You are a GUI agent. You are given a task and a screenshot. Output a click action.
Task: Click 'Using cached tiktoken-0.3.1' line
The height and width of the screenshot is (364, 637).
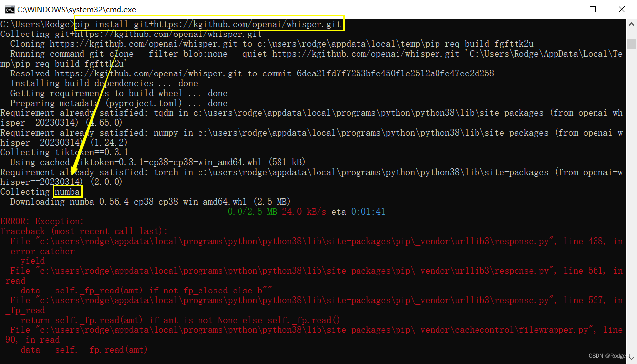point(158,162)
